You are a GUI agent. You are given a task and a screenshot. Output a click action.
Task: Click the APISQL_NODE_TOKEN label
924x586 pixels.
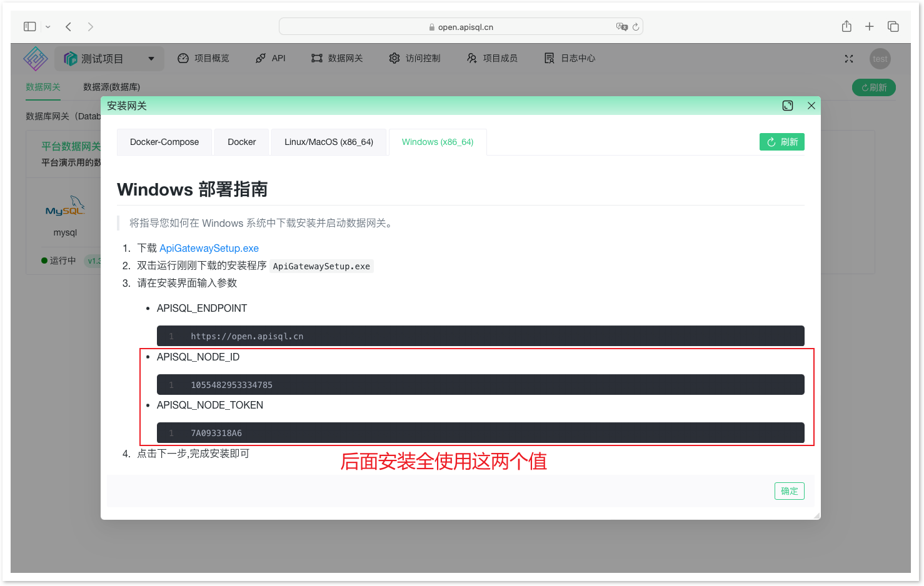point(210,405)
